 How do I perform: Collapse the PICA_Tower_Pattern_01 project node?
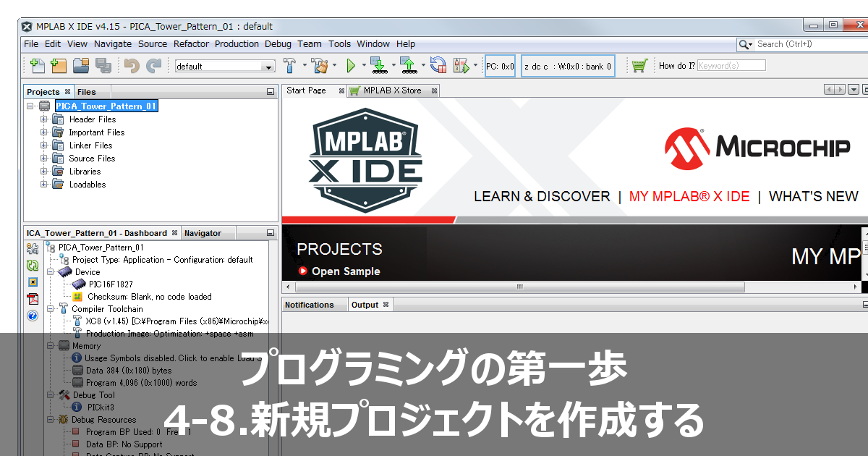tap(30, 106)
